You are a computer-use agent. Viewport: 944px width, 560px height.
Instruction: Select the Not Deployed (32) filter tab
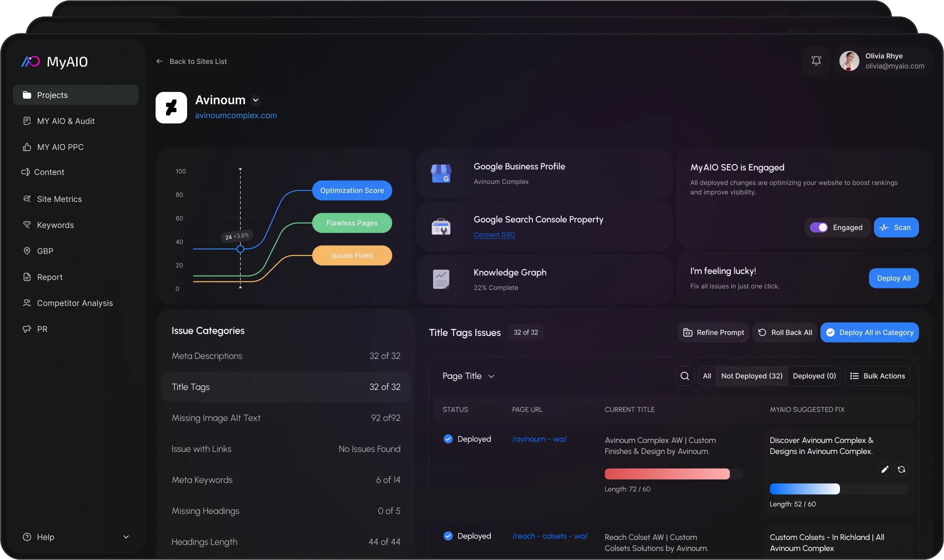pos(752,376)
